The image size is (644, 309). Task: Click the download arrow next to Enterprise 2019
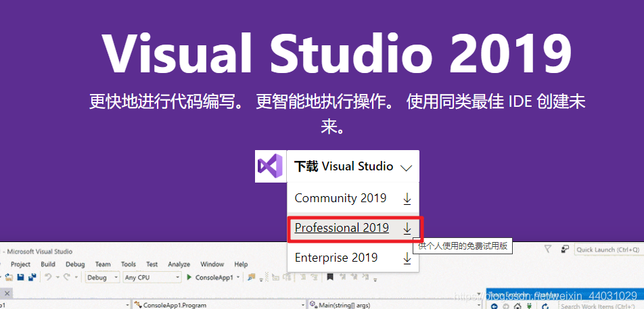tap(407, 258)
